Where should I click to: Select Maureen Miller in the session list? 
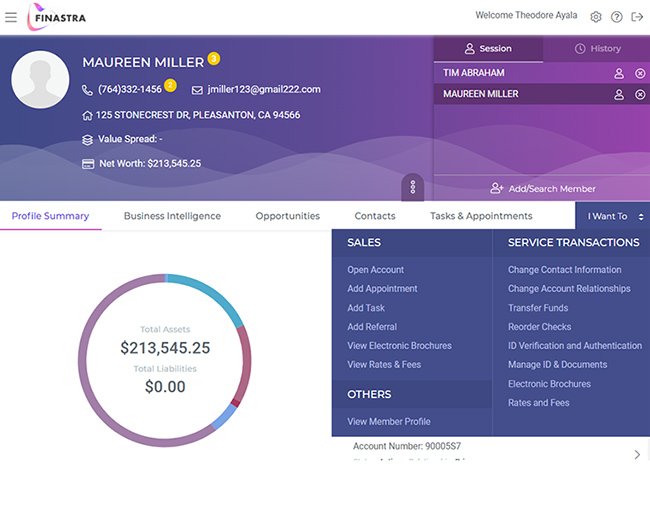pos(481,94)
